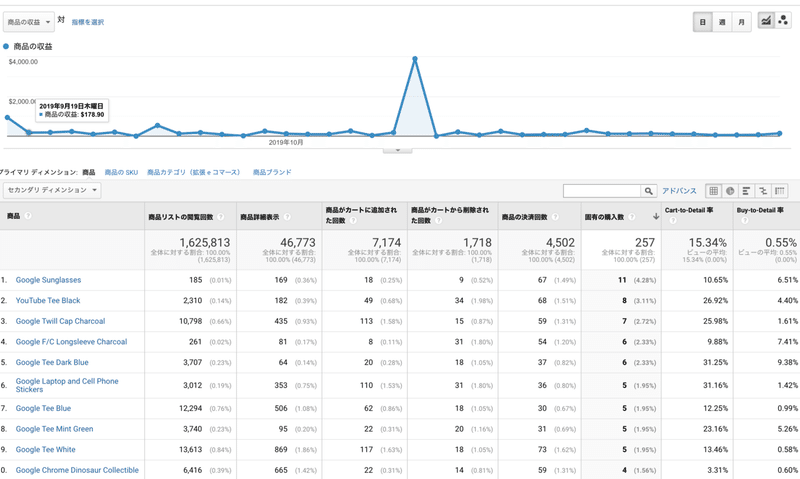Open アドバンス advanced filter link

click(x=679, y=191)
